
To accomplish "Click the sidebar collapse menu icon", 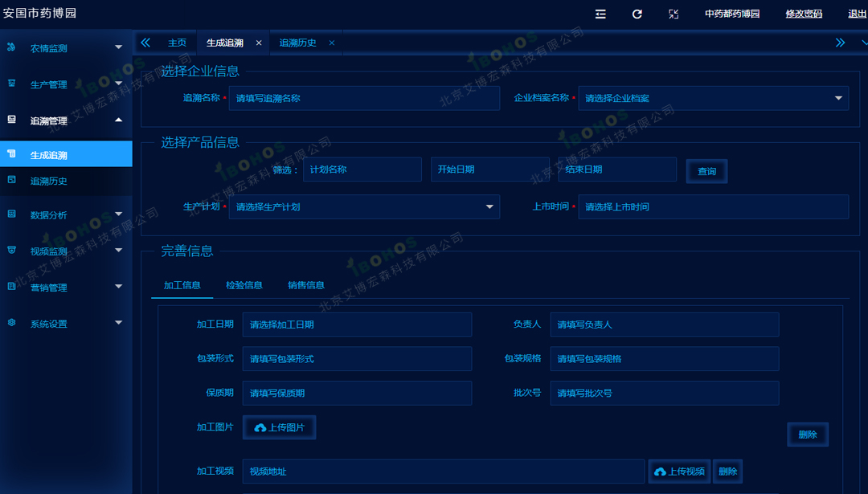I will (x=600, y=14).
